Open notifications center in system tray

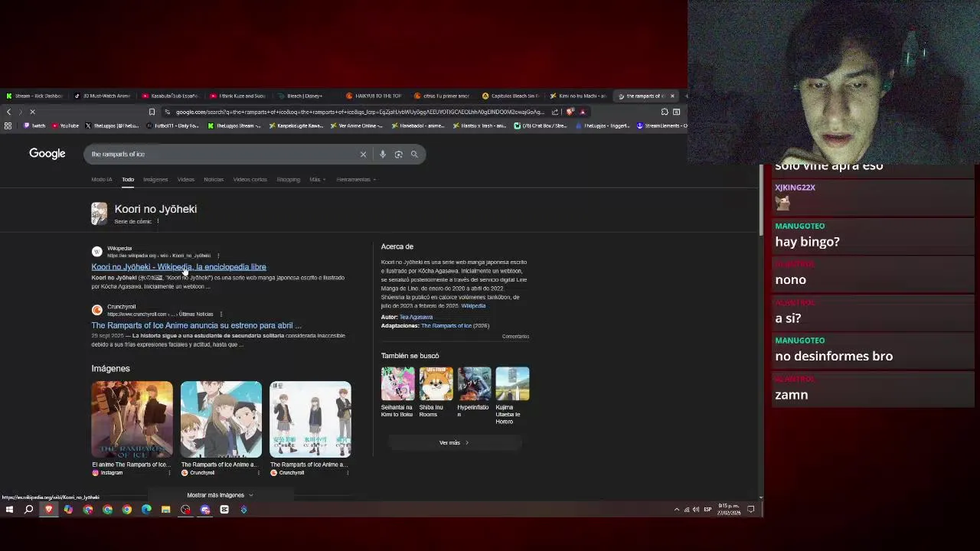[751, 510]
